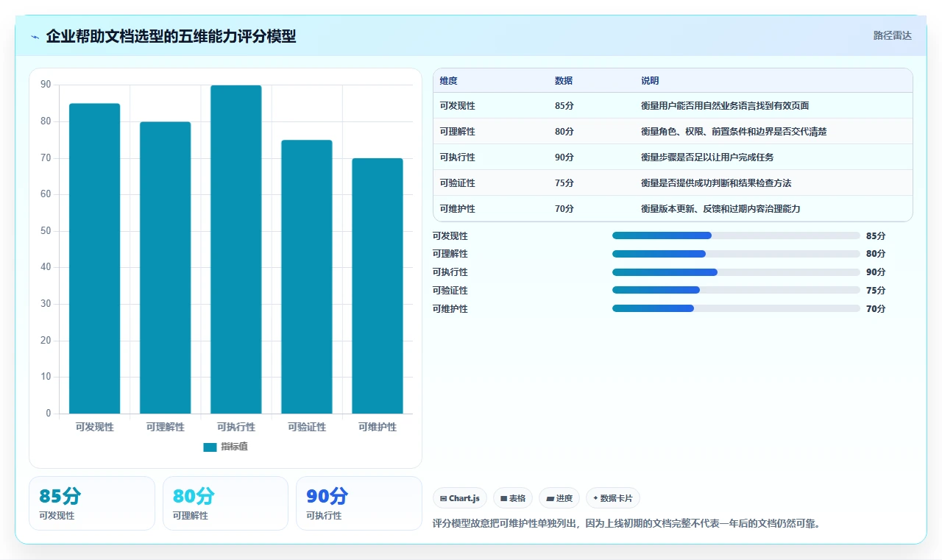Click the 可理解性 bar in the chart
942x560 pixels.
[166, 268]
